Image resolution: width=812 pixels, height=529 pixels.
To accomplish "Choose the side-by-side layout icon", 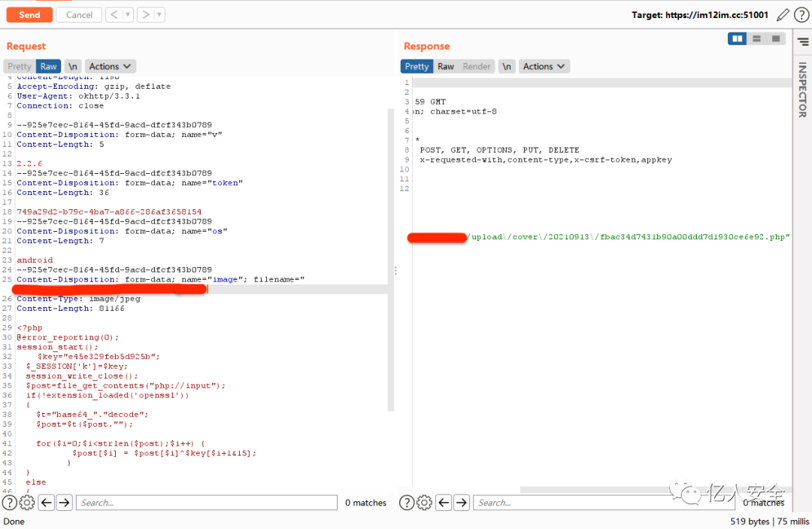I will coord(737,39).
